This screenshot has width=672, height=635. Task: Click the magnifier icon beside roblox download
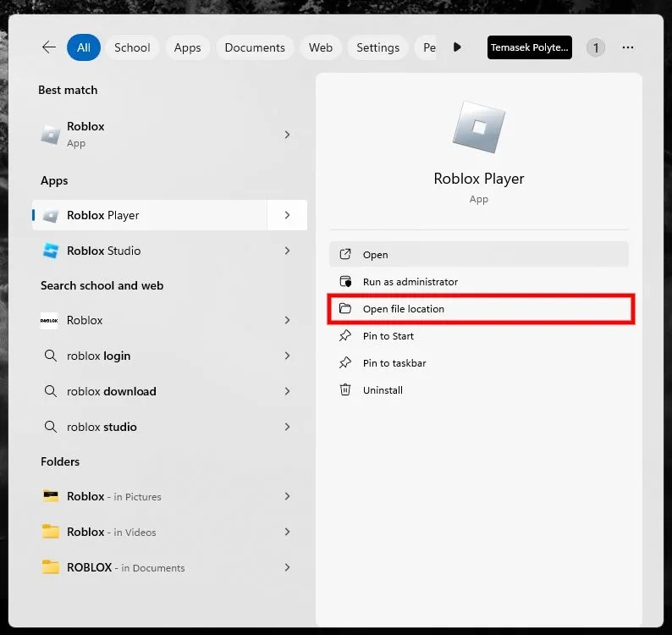point(51,391)
